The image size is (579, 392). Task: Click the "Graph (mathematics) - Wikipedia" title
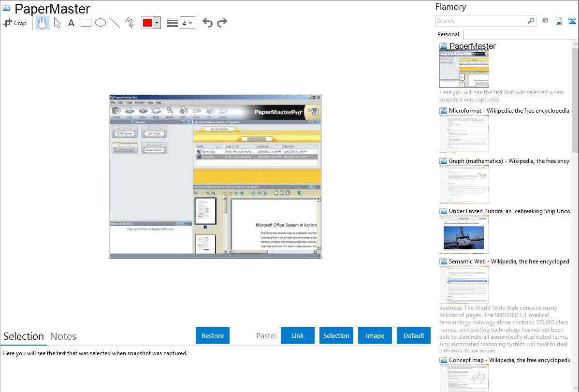[509, 161]
